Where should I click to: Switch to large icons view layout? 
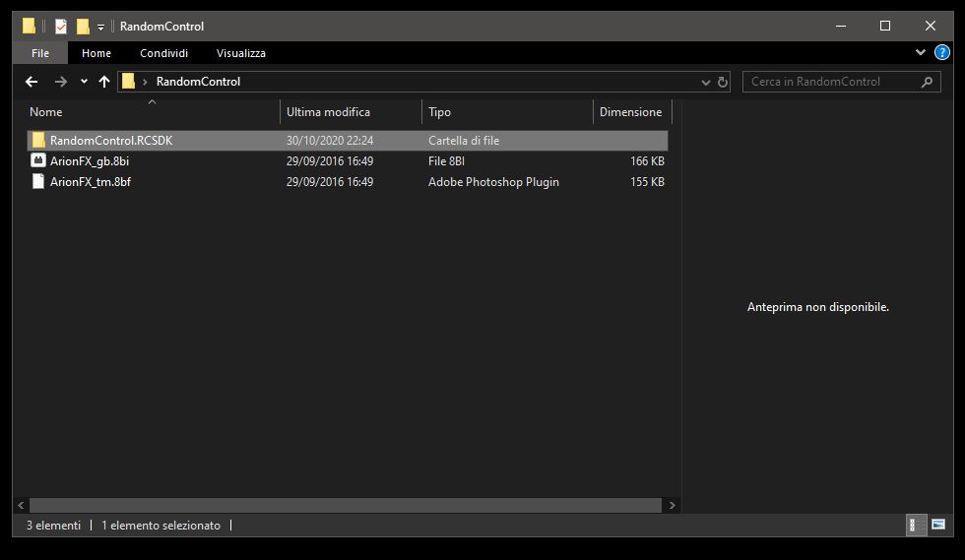click(938, 525)
